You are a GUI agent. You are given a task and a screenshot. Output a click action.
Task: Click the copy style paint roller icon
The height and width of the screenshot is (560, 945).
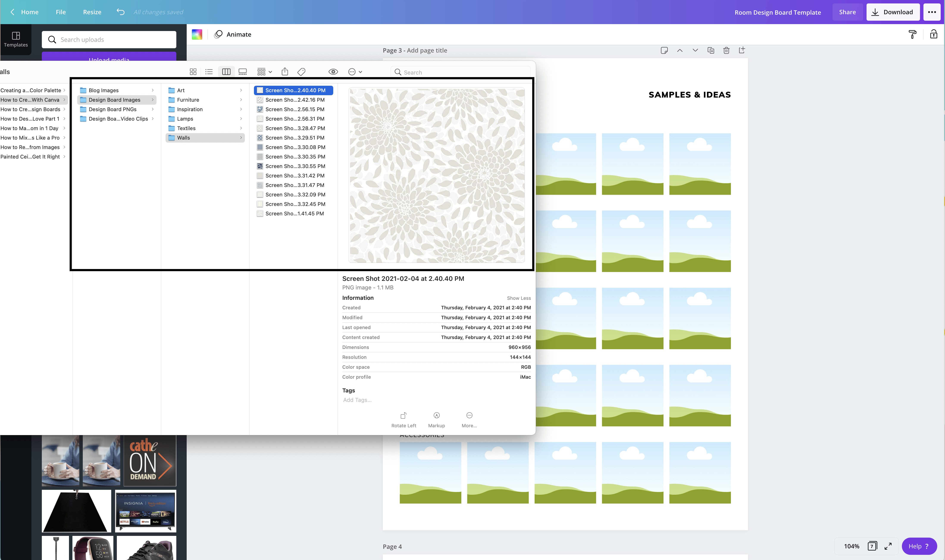point(912,35)
